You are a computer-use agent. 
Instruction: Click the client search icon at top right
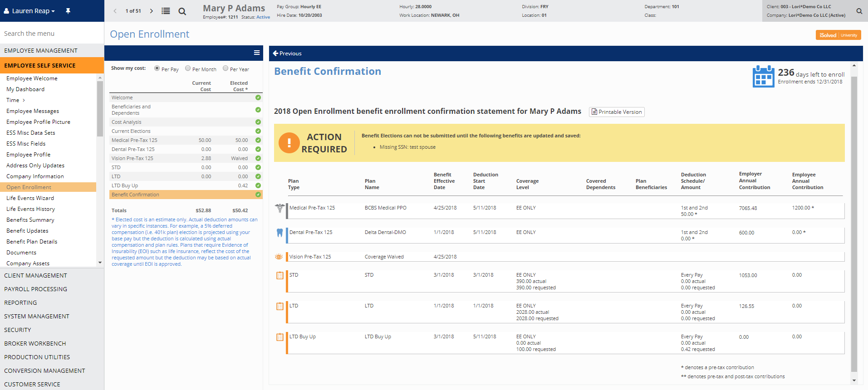(859, 11)
